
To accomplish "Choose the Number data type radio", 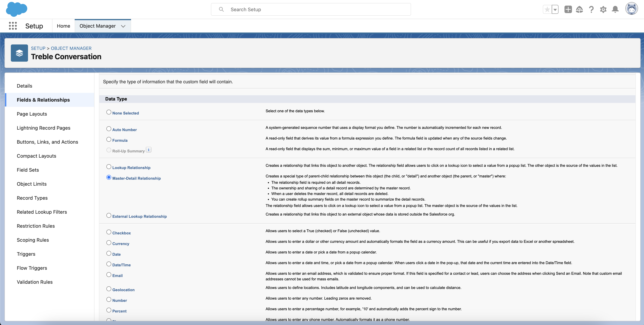I will click(109, 299).
